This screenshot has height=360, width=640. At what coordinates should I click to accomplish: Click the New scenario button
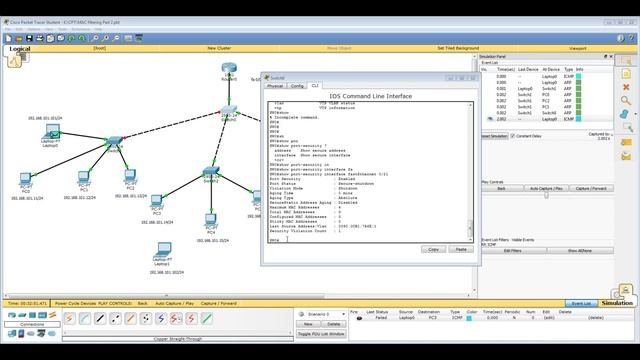click(308, 324)
